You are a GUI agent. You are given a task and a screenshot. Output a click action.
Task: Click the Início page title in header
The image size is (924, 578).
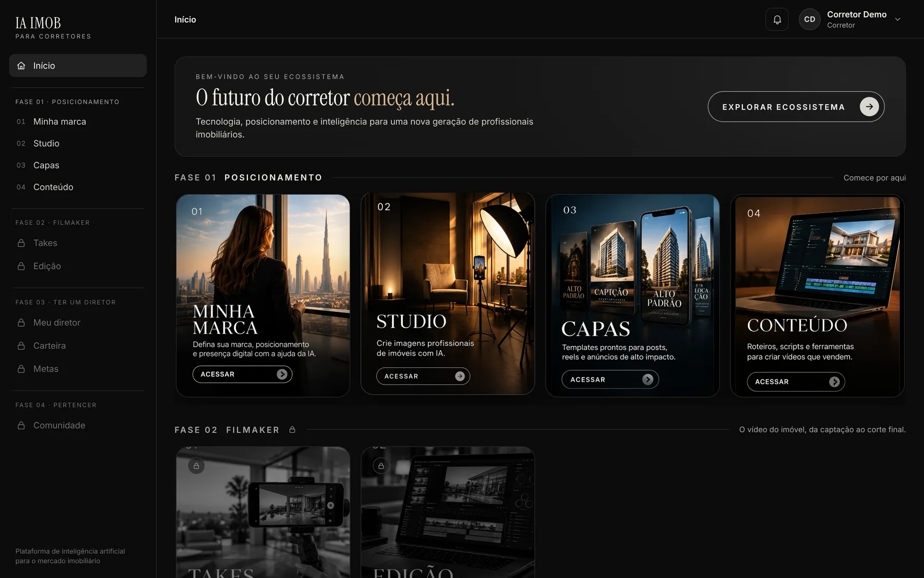(x=185, y=20)
